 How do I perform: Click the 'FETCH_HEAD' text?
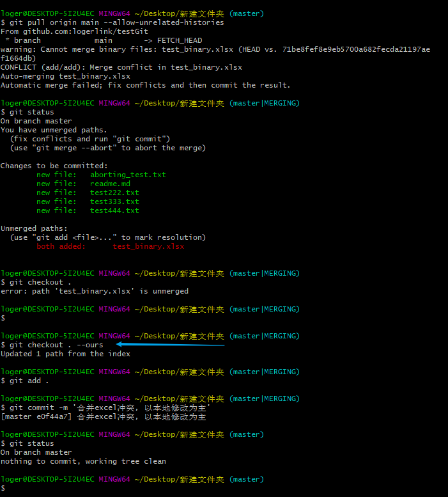click(x=180, y=40)
